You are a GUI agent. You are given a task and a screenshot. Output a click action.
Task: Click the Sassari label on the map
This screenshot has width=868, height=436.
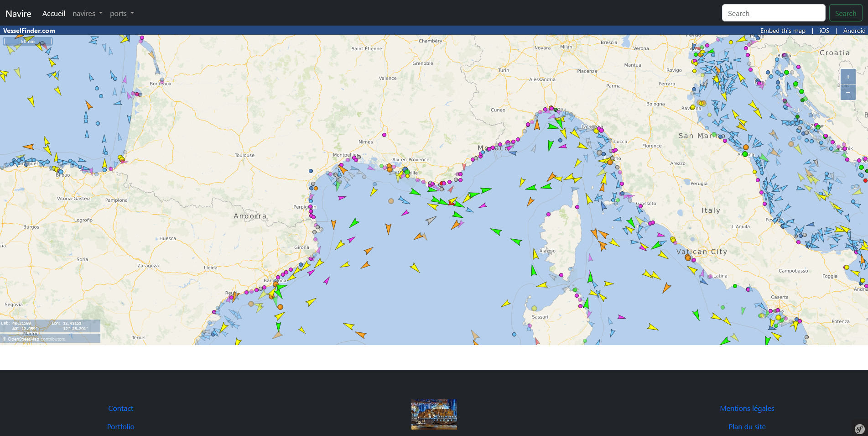tap(540, 317)
